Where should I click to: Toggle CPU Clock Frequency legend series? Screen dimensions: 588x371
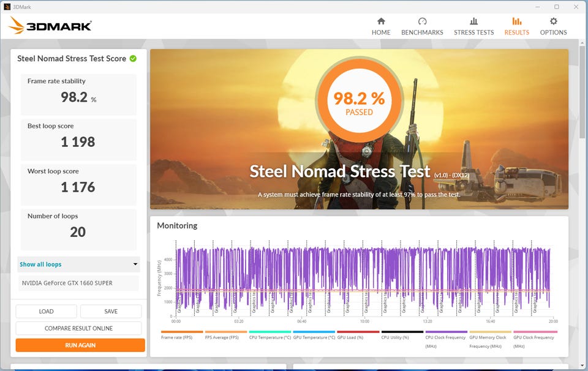pos(447,340)
